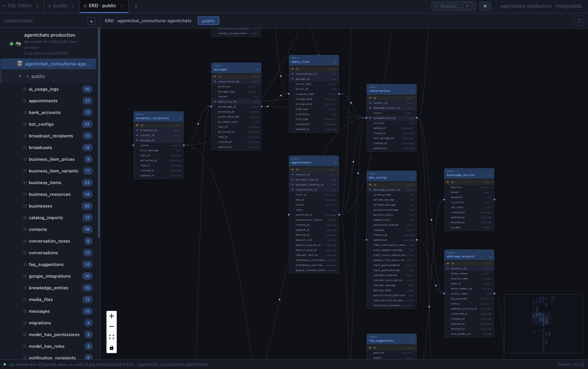Click the agentchats production PostgreSQL label
This screenshot has height=369, width=588.
[x=541, y=6]
